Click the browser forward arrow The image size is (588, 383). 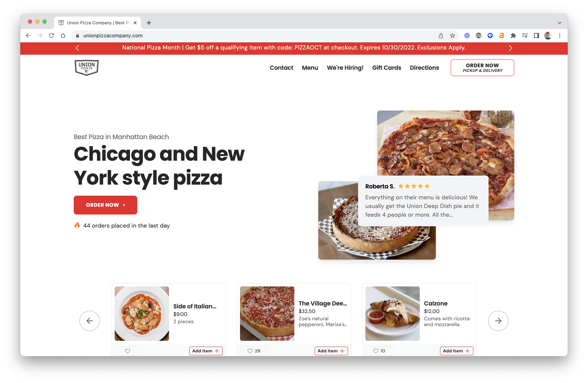(40, 36)
